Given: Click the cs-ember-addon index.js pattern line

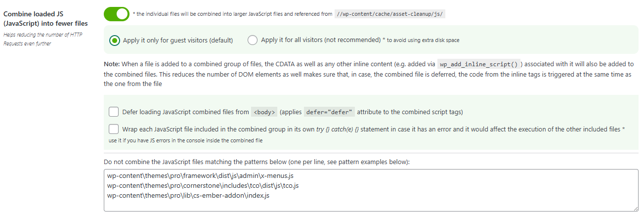Looking at the screenshot, I should click(188, 195).
